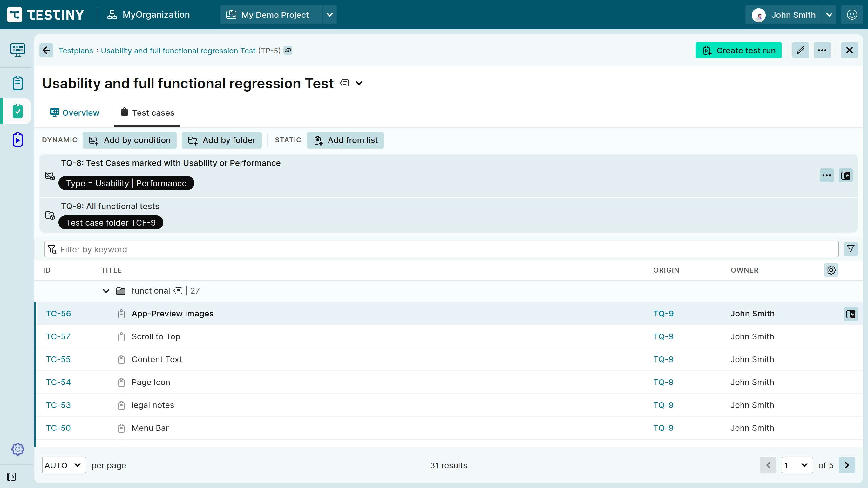Click the Add from list icon
Viewport: 868px width, 488px height.
pos(319,140)
